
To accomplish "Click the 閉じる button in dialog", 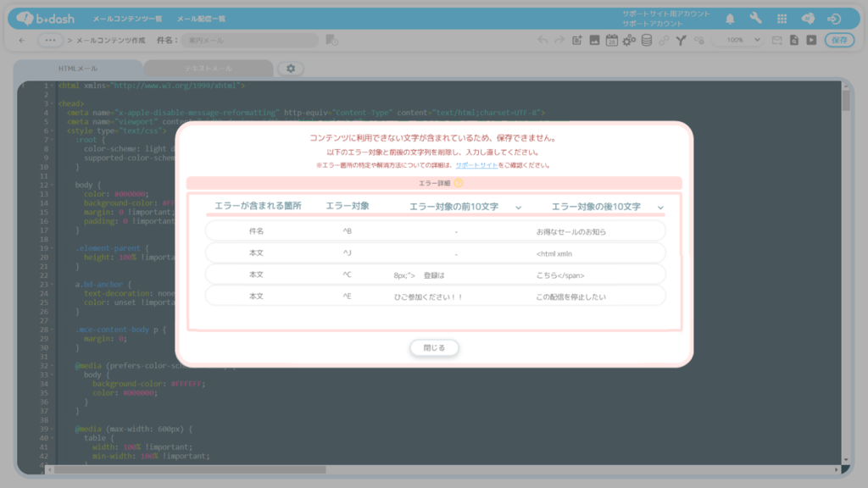I will click(434, 347).
